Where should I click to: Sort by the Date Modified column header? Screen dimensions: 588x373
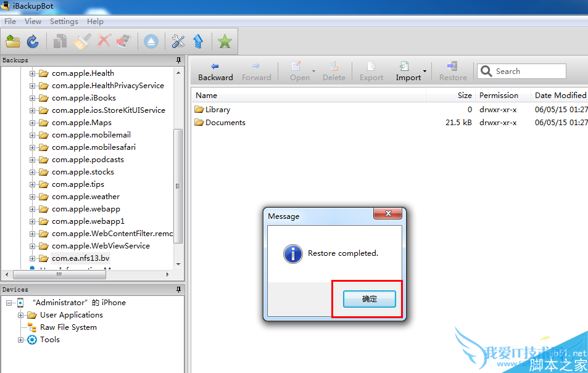(x=559, y=95)
